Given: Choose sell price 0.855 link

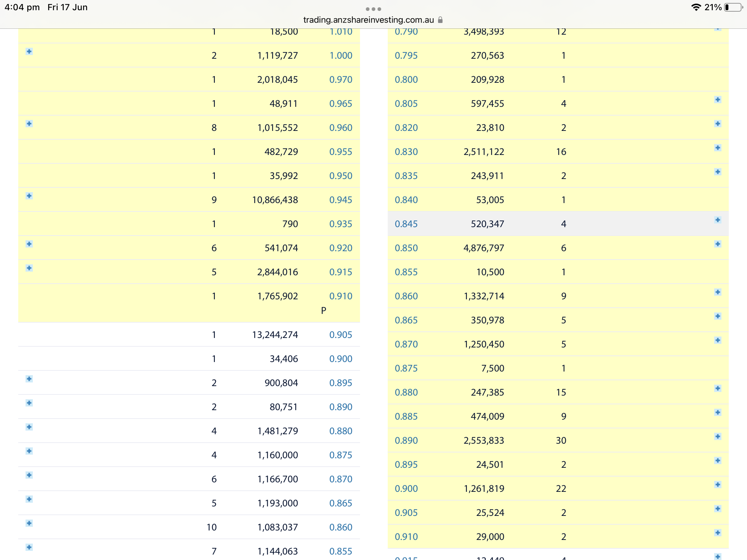Looking at the screenshot, I should pyautogui.click(x=406, y=272).
